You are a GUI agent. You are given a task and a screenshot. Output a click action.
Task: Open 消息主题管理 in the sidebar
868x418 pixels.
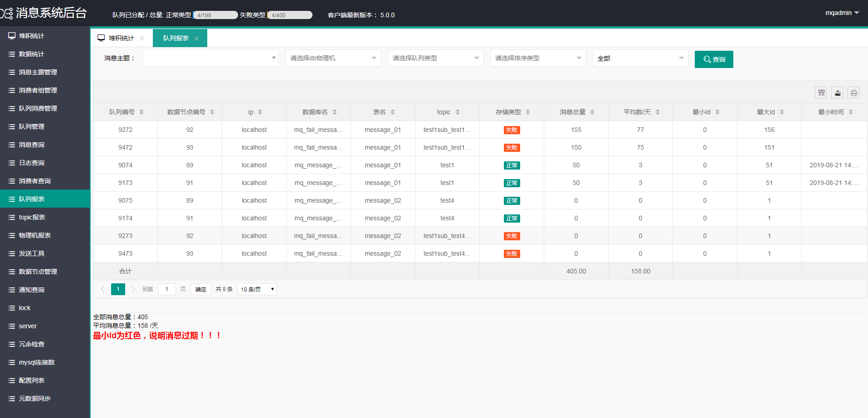click(x=45, y=72)
